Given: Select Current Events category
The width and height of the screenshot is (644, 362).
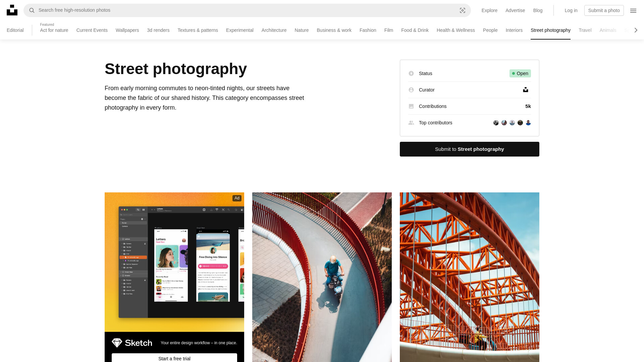Looking at the screenshot, I should (92, 30).
